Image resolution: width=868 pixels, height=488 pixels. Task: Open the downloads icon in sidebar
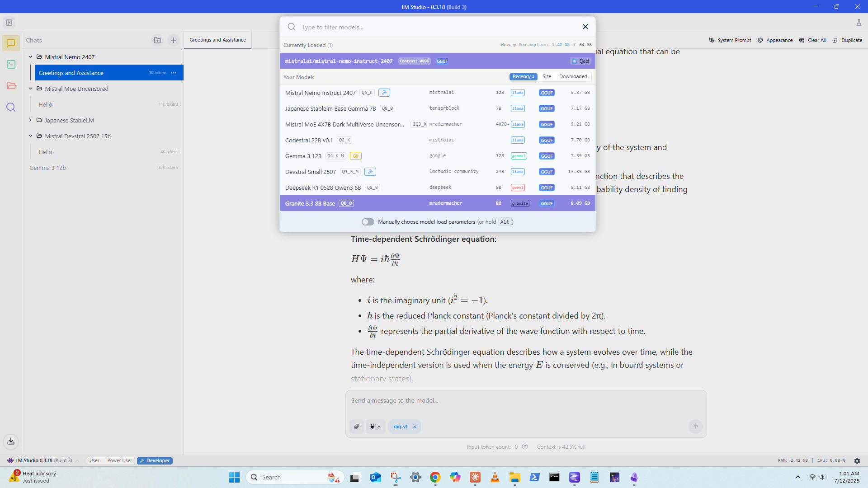coord(11,441)
